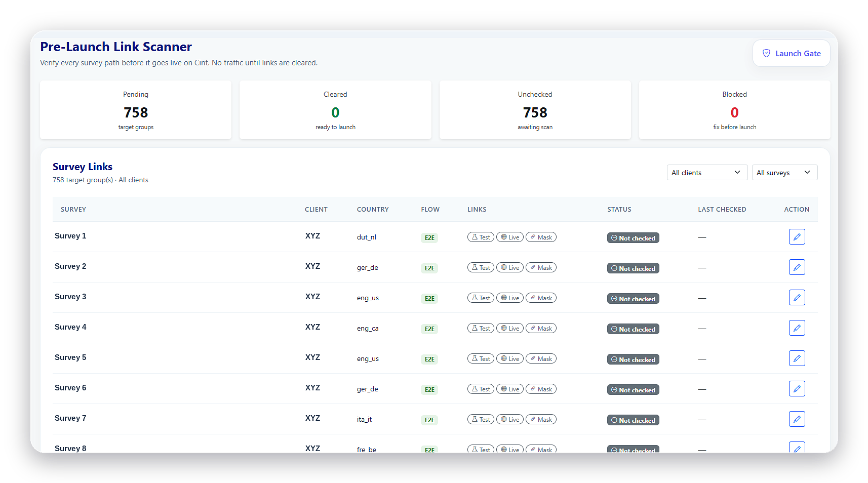Click the STATUS column header
Image resolution: width=868 pixels, height=483 pixels.
pos(619,209)
